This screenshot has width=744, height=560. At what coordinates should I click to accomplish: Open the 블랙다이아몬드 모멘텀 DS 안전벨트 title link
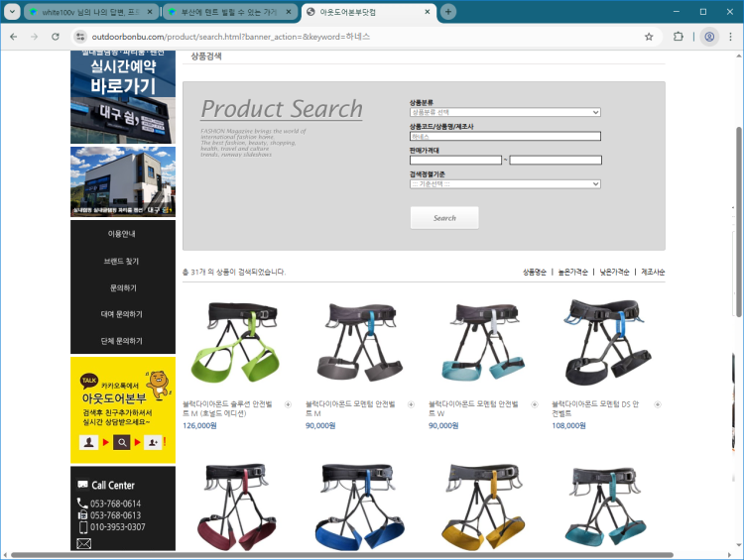click(595, 408)
